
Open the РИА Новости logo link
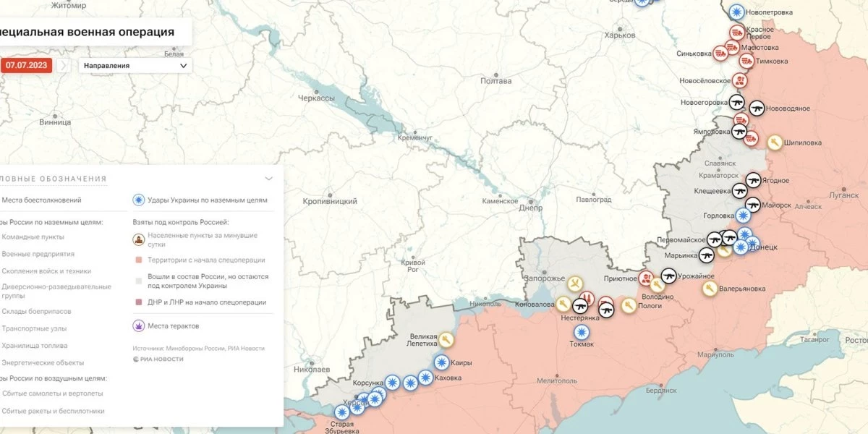click(158, 359)
